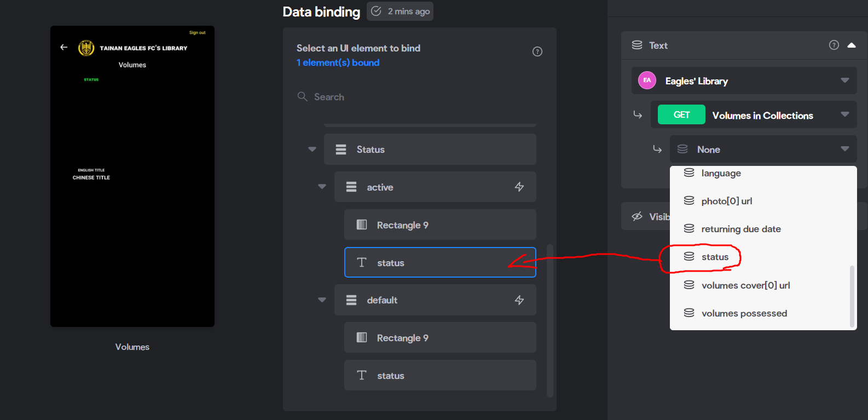Open the Text panel help icon
This screenshot has width=868, height=420.
click(x=834, y=45)
